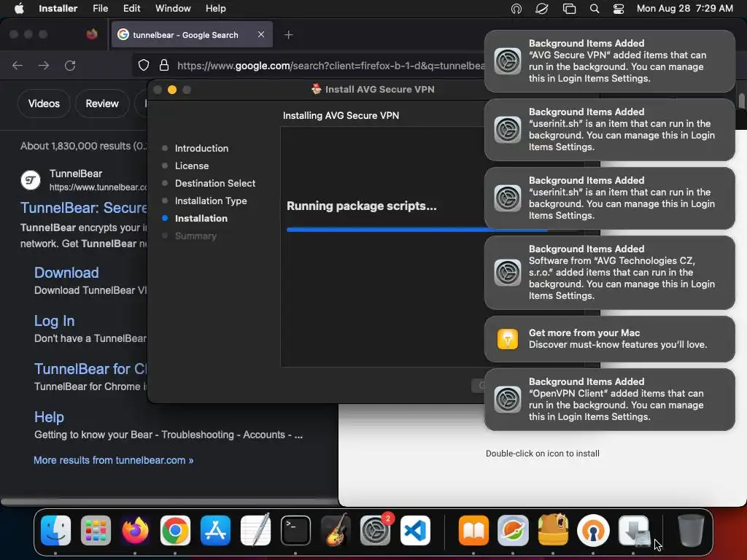
Task: Open OpenVPN client from the Dock
Action: (593, 531)
